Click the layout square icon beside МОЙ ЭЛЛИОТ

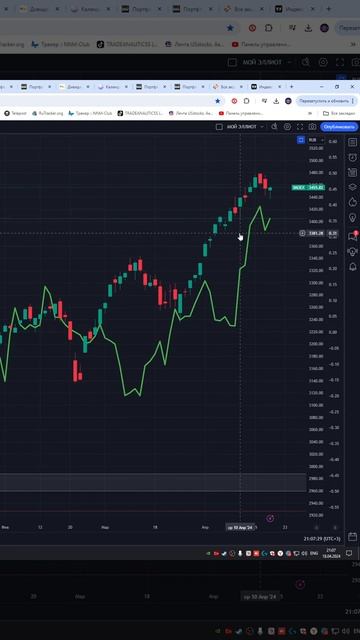click(219, 127)
